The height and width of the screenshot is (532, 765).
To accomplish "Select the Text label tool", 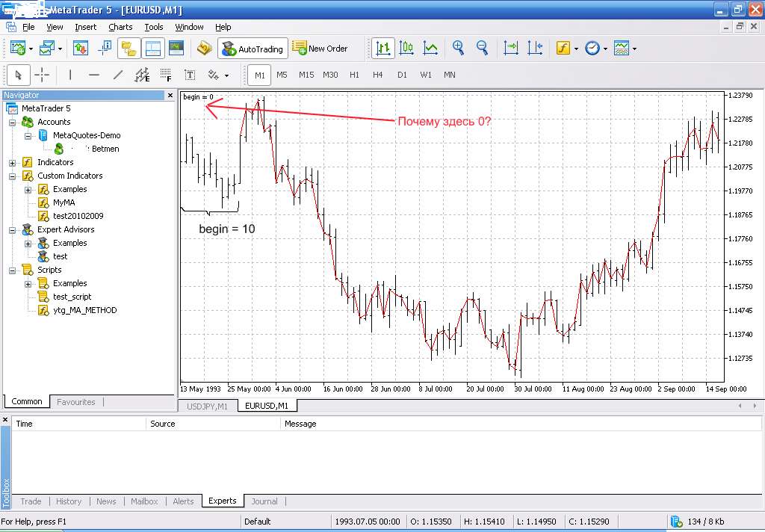I will click(190, 75).
